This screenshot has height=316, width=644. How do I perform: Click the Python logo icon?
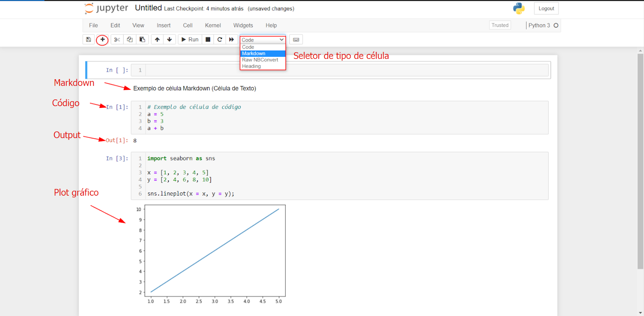519,8
